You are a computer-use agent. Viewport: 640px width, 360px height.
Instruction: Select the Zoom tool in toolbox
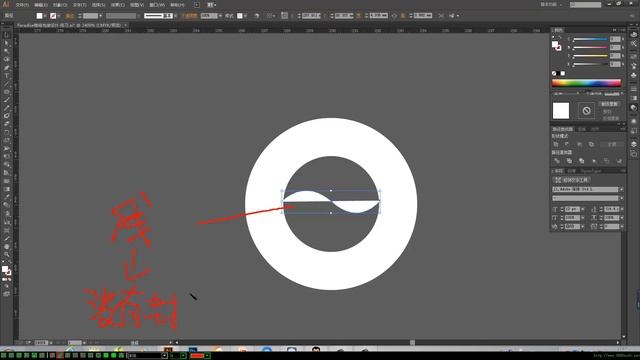(7, 255)
